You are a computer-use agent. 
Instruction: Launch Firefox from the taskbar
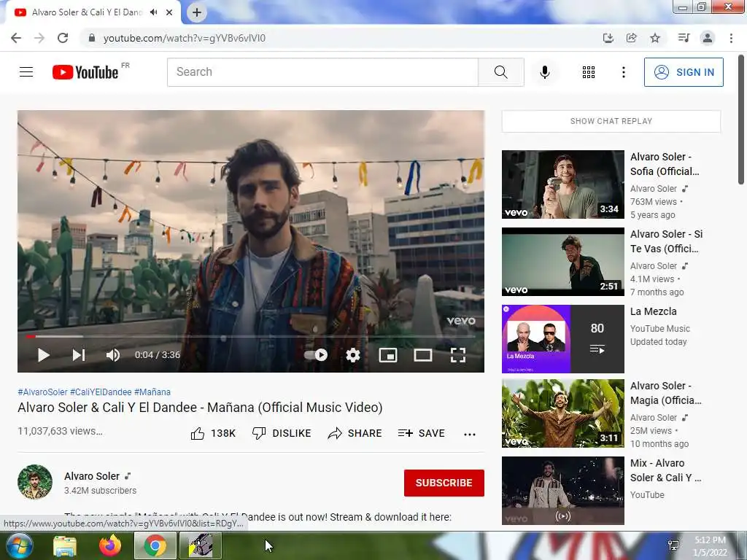point(110,545)
